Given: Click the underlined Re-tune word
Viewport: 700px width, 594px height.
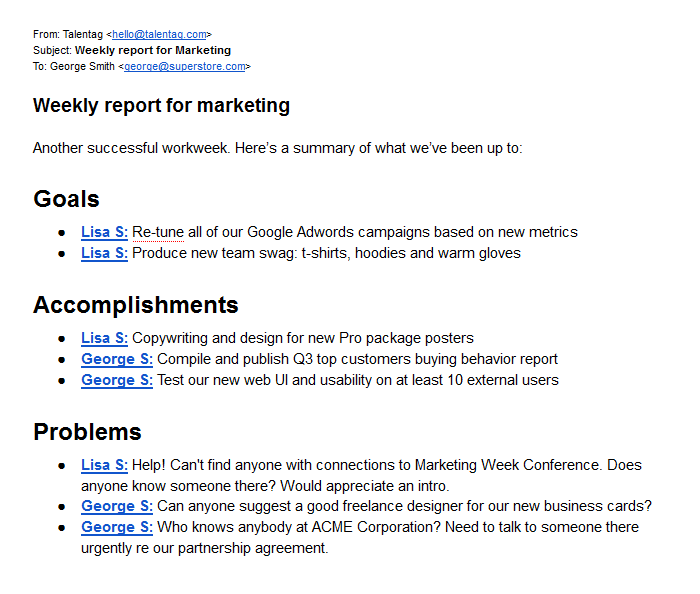Looking at the screenshot, I should 158,232.
